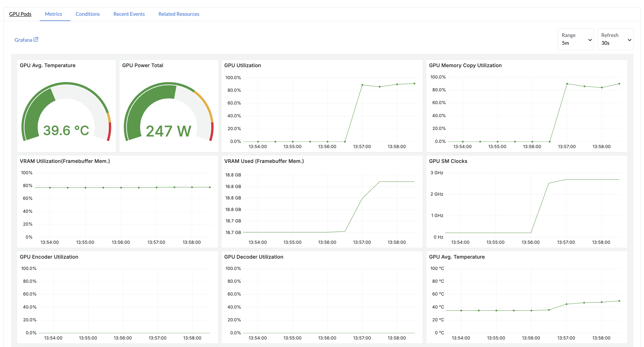Click the 0 Hz axis label in GPU SM Clocks
Viewport: 644px width, 347px height.
(438, 237)
